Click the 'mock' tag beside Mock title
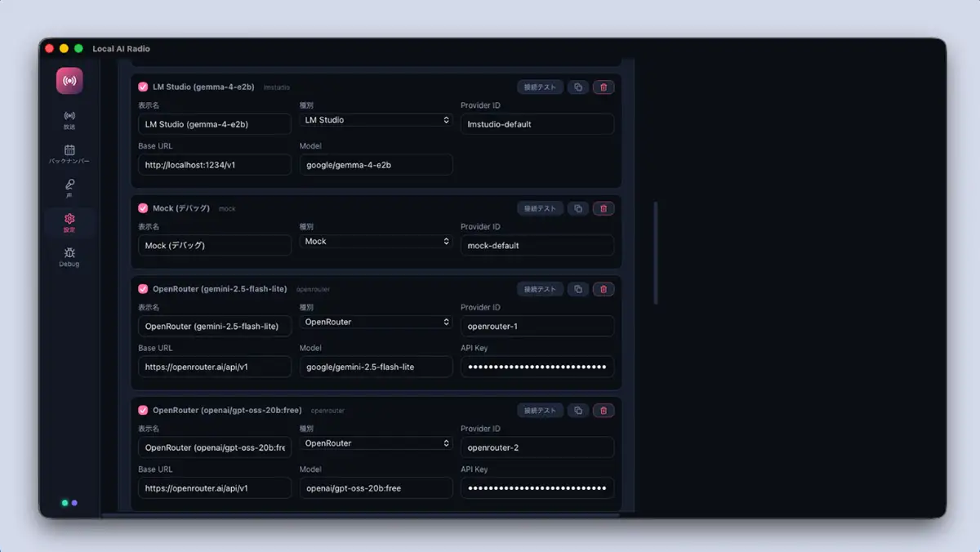This screenshot has height=552, width=980. coord(227,209)
